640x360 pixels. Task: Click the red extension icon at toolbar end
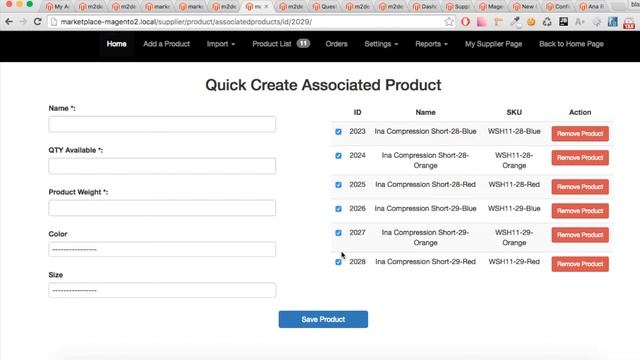629,23
